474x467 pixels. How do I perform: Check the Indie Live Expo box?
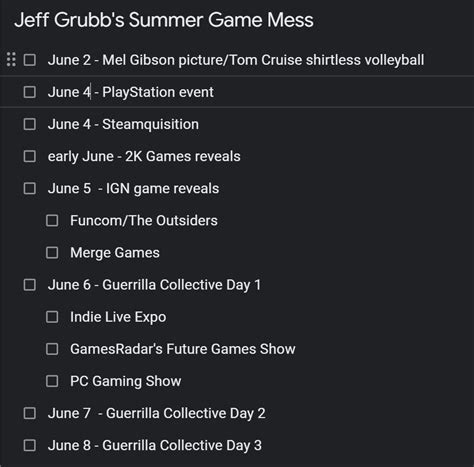tap(52, 317)
